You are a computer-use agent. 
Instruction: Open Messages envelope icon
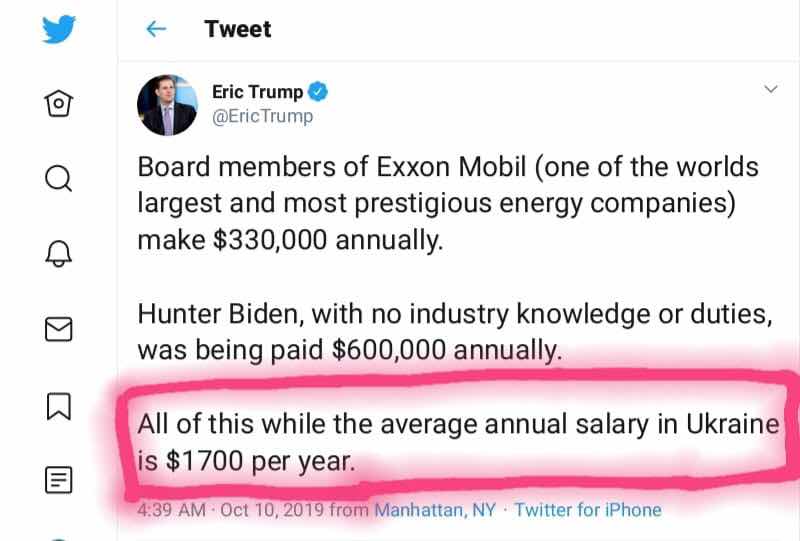tap(58, 329)
